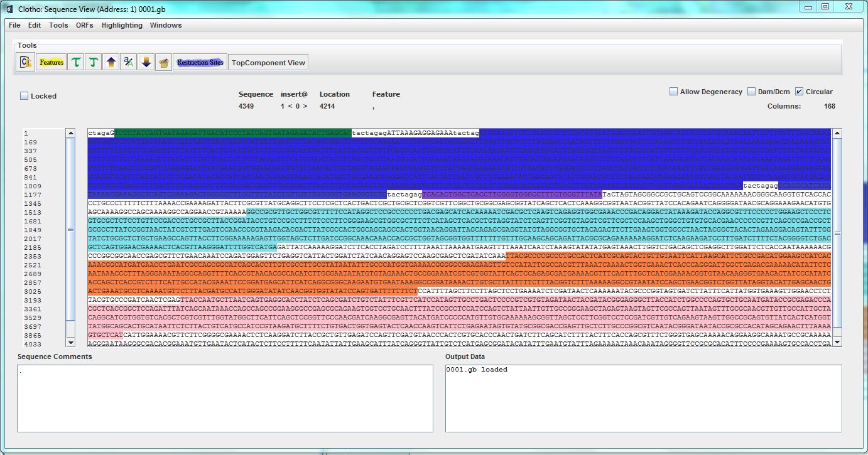Toggle the Restriction Sites highlight button
Viewport: 868px width, 455px height.
(200, 62)
